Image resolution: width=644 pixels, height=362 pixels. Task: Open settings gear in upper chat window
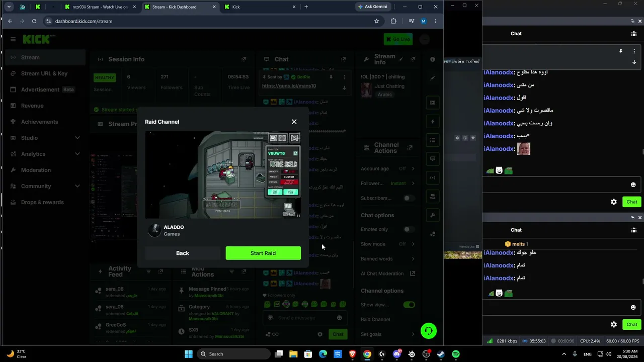coord(614,202)
